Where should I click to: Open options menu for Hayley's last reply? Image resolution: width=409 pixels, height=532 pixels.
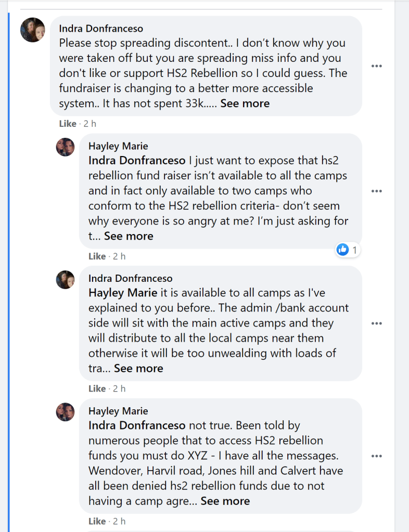click(377, 456)
